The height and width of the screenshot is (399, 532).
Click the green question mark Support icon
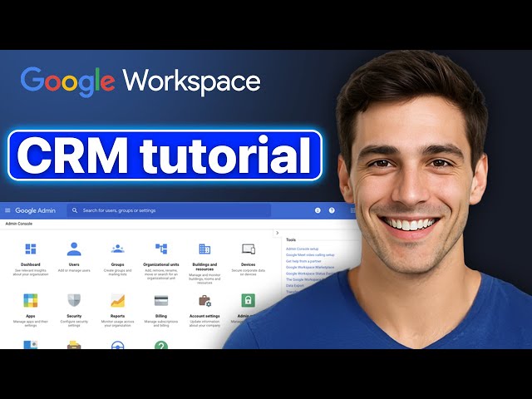coord(160,345)
